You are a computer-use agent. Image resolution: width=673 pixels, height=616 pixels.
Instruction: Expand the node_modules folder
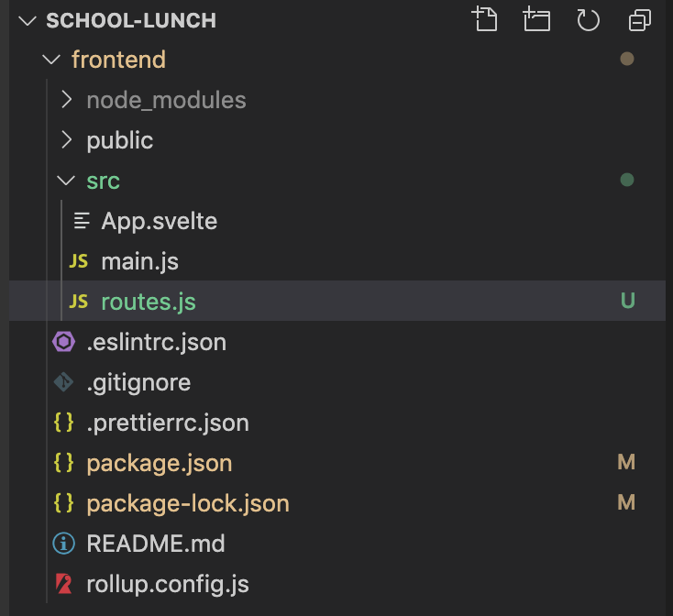(x=66, y=100)
